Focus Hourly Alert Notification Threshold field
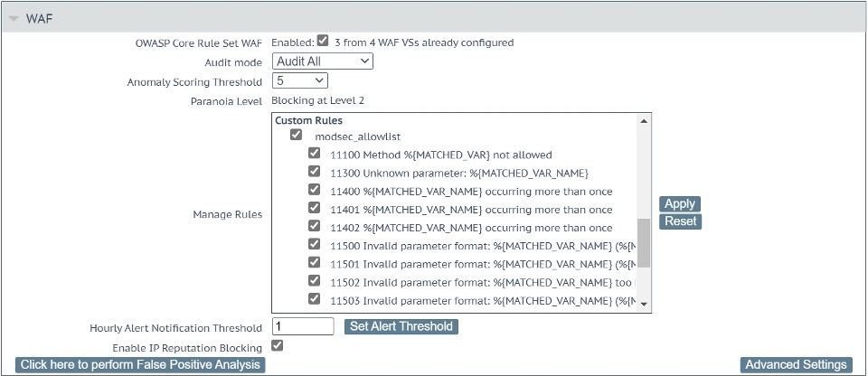 pos(303,326)
